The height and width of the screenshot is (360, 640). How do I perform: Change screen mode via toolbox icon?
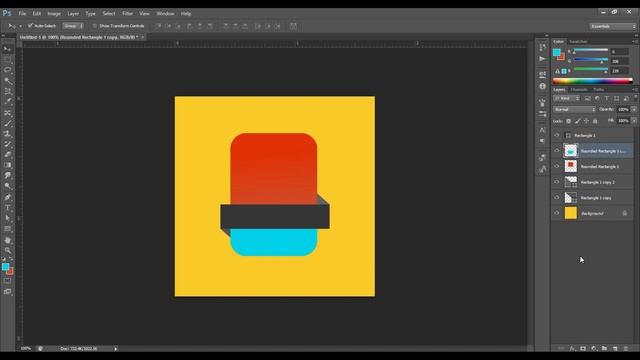pyautogui.click(x=7, y=291)
